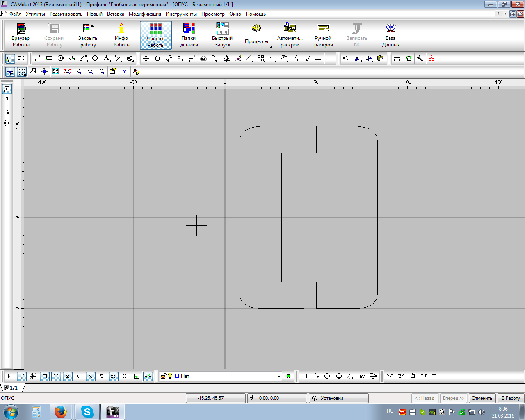The width and height of the screenshot is (525, 420).
Task: Expand the Процессы dropdown arrow
Action: [270, 48]
